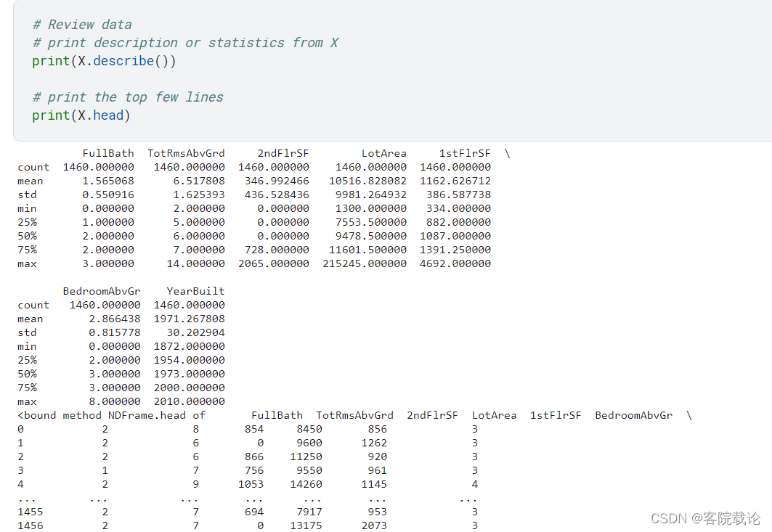
Task: Click the 2ndFlrSF 75% value 728.000000
Action: [277, 250]
